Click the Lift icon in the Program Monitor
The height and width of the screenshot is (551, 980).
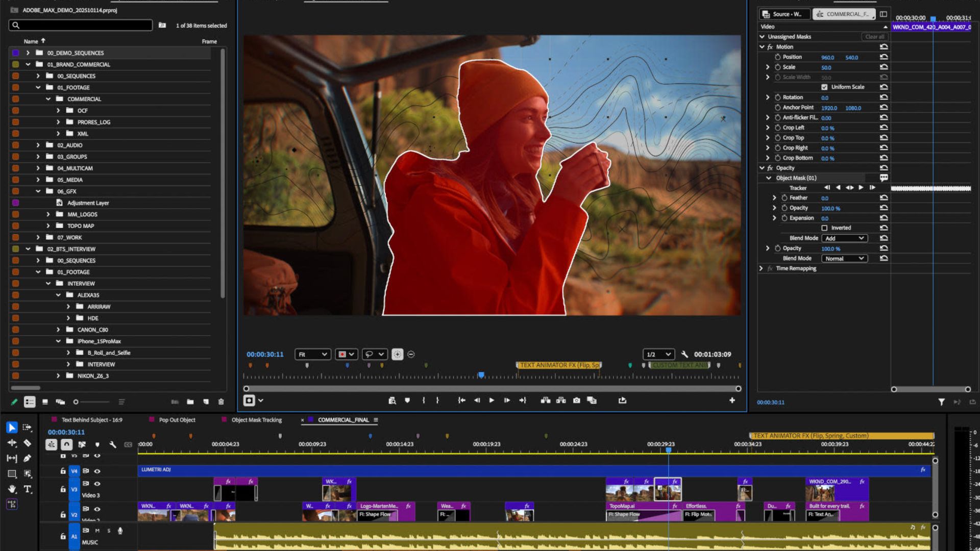point(545,400)
